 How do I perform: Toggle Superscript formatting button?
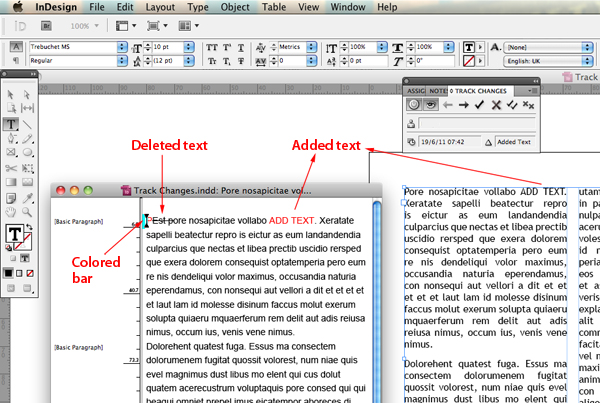227,47
